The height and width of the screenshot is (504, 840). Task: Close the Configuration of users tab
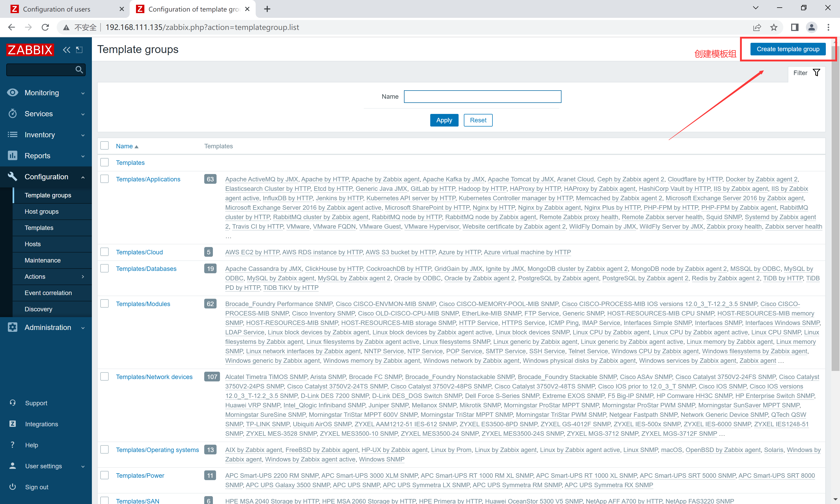click(x=122, y=9)
